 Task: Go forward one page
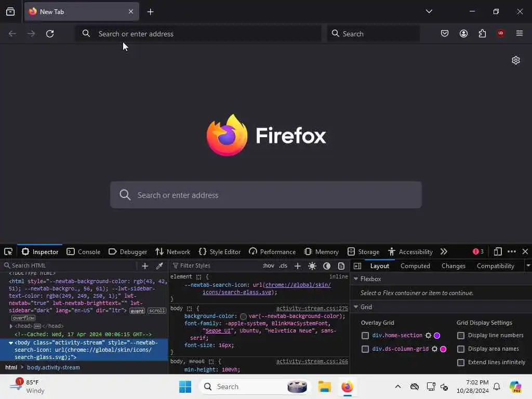[31, 34]
